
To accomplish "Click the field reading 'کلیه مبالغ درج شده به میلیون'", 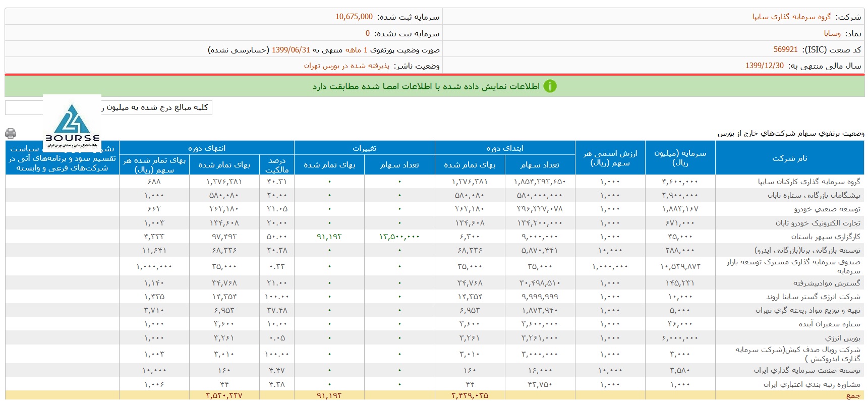I will [x=108, y=107].
